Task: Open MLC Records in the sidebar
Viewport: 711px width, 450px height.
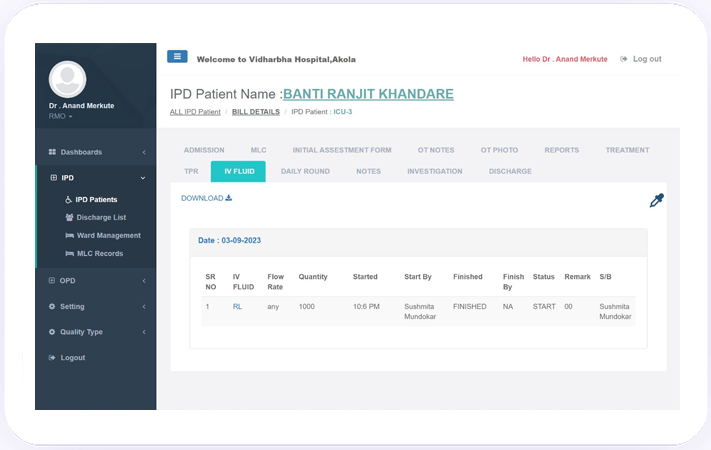Action: tap(99, 253)
